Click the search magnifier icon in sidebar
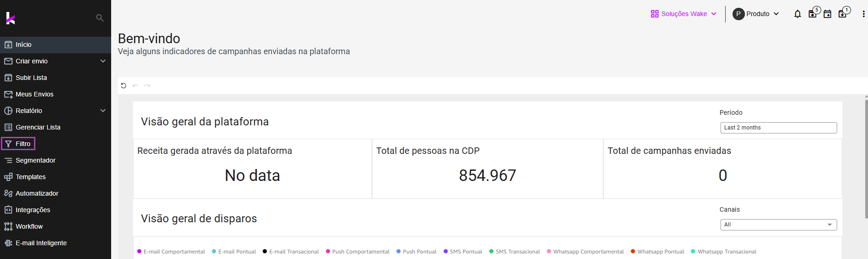The height and width of the screenshot is (259, 868). (100, 18)
